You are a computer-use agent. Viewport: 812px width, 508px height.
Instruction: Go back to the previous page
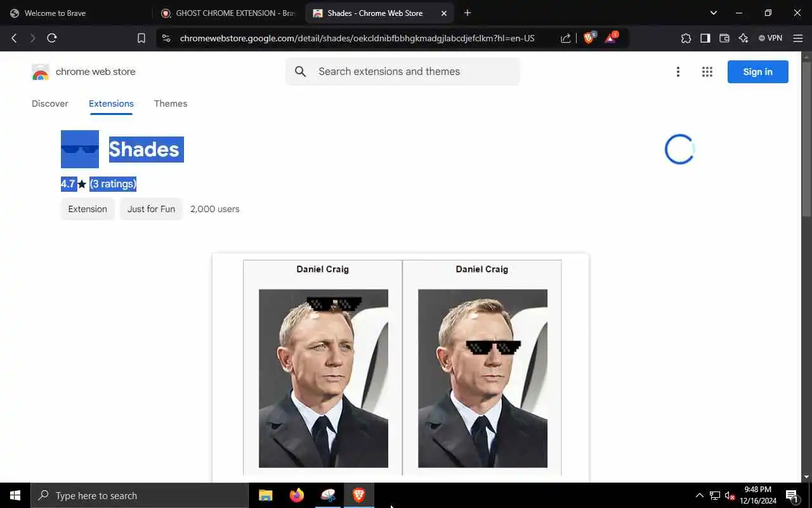pos(14,38)
